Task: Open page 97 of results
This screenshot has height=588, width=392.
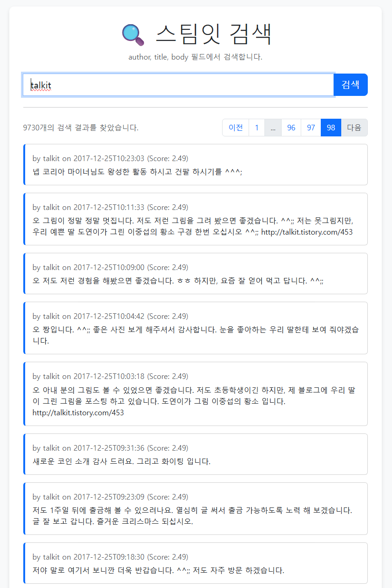Action: 311,128
